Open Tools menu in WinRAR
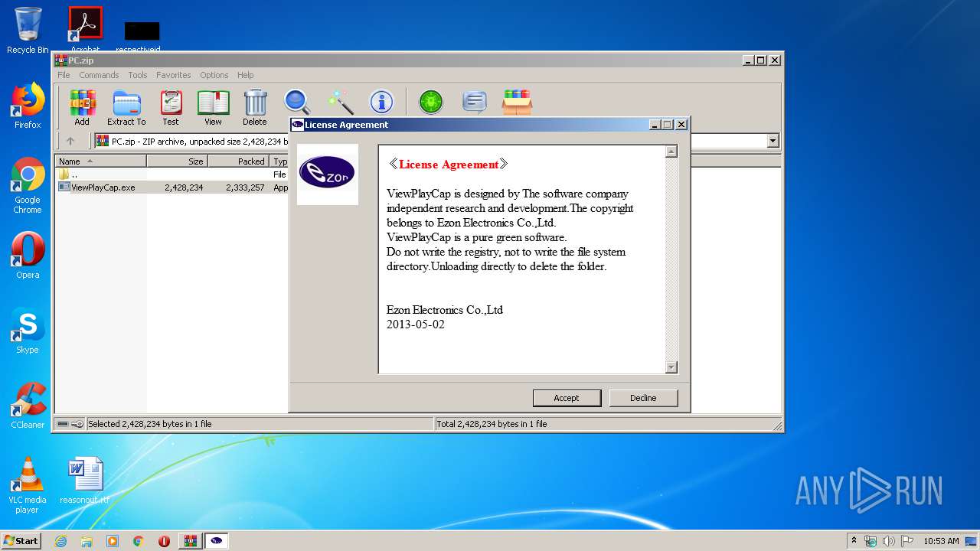The image size is (980, 551). click(138, 75)
